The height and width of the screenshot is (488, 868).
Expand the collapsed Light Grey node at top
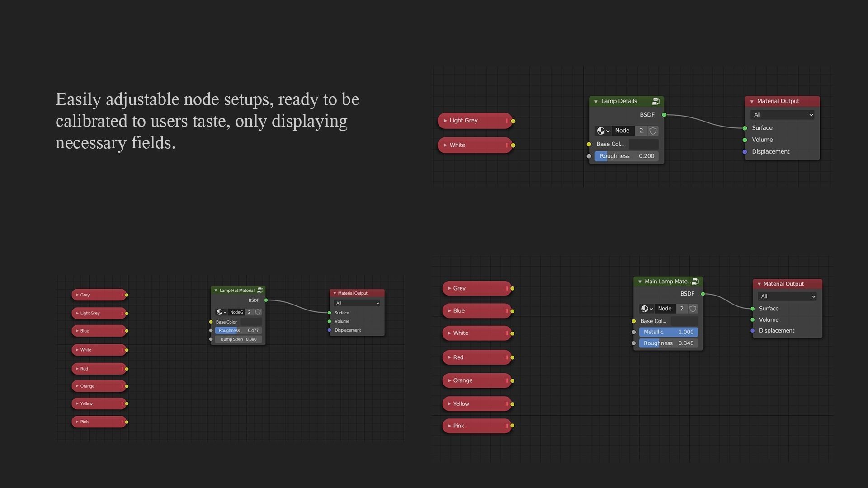pos(445,121)
